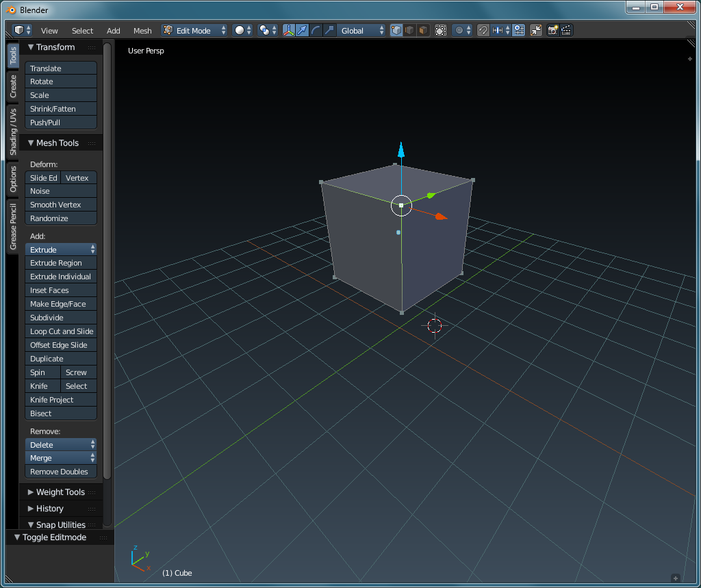701x588 pixels.
Task: Open the Delete dropdown menu
Action: [x=61, y=444]
